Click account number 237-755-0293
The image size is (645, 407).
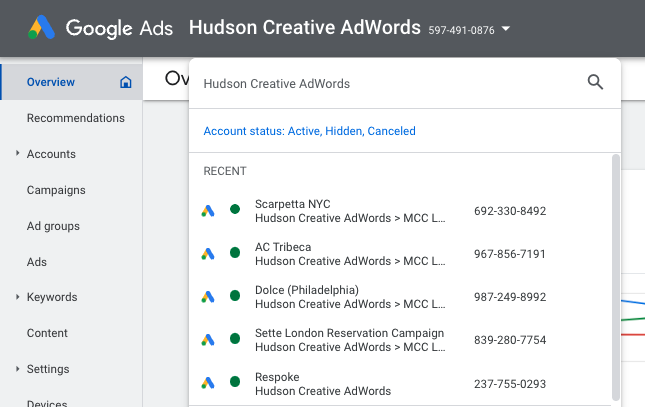[x=510, y=384]
